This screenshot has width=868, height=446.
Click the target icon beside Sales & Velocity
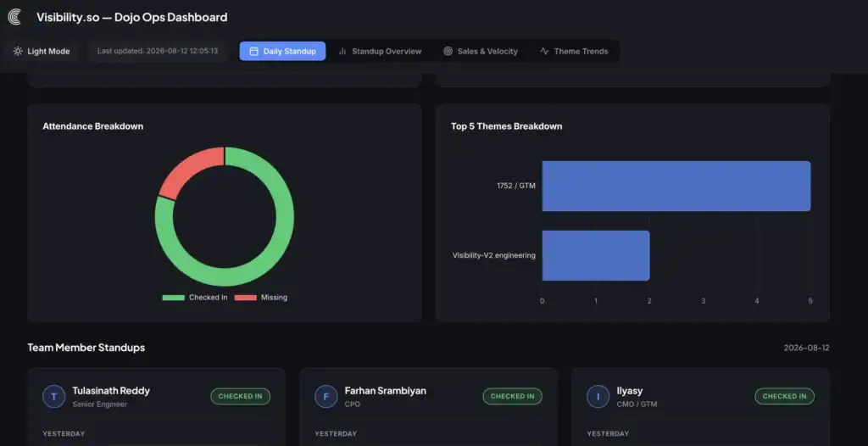click(x=448, y=51)
